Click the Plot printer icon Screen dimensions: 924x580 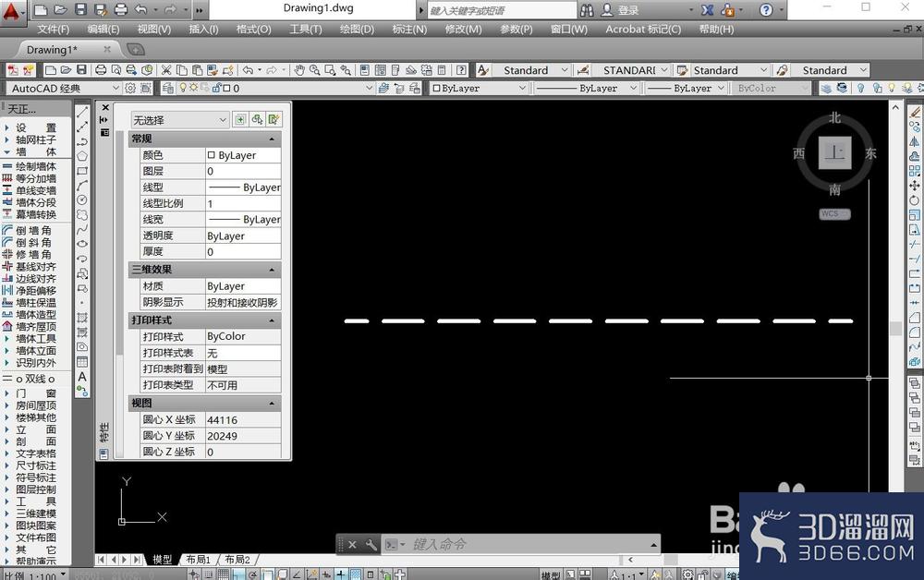coord(101,70)
